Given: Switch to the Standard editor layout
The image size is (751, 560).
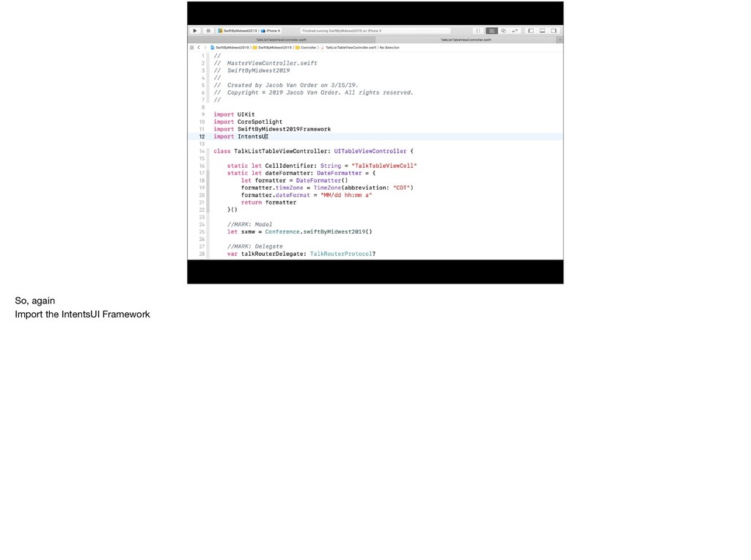Looking at the screenshot, I should [x=492, y=31].
